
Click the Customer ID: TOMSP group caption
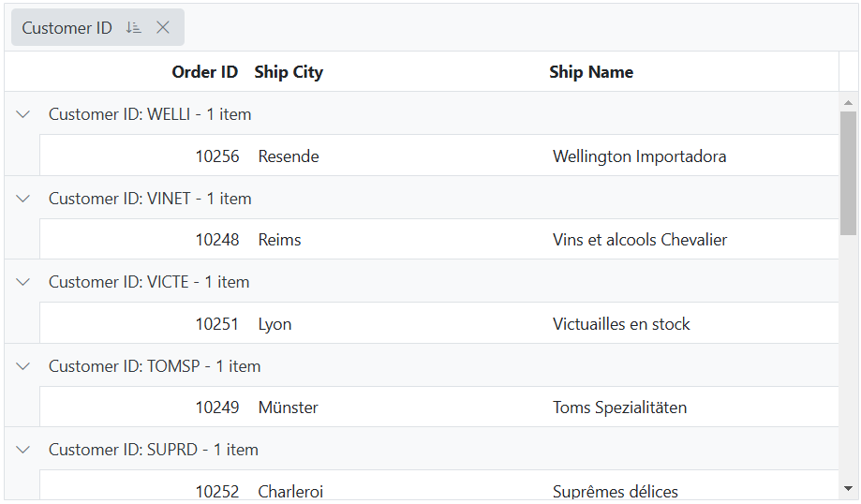coord(155,366)
